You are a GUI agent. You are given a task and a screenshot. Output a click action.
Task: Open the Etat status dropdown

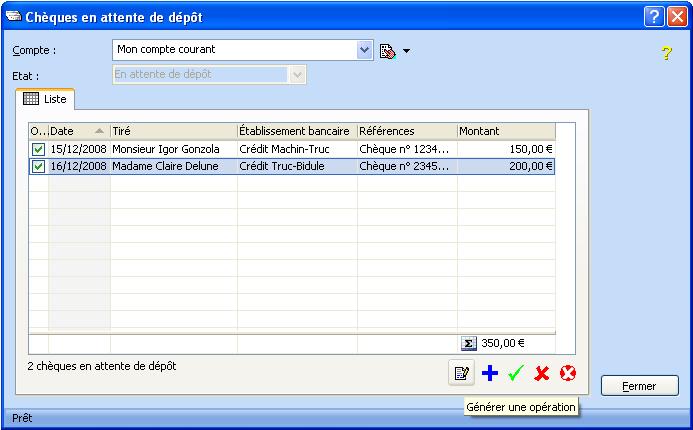point(297,75)
